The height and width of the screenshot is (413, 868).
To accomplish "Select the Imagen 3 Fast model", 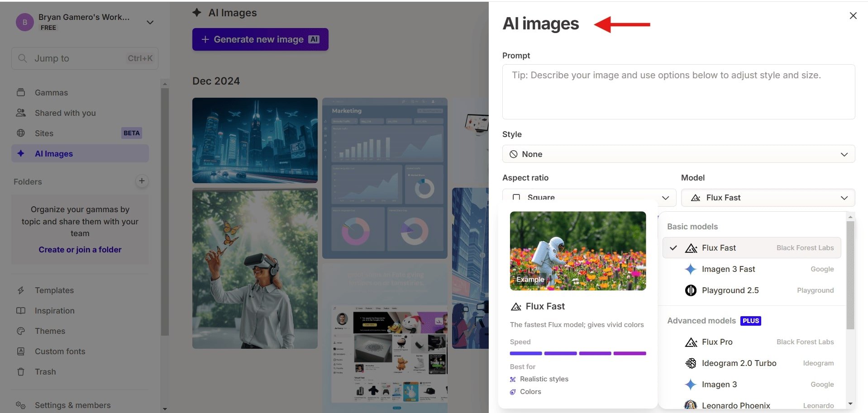I will pyautogui.click(x=728, y=269).
